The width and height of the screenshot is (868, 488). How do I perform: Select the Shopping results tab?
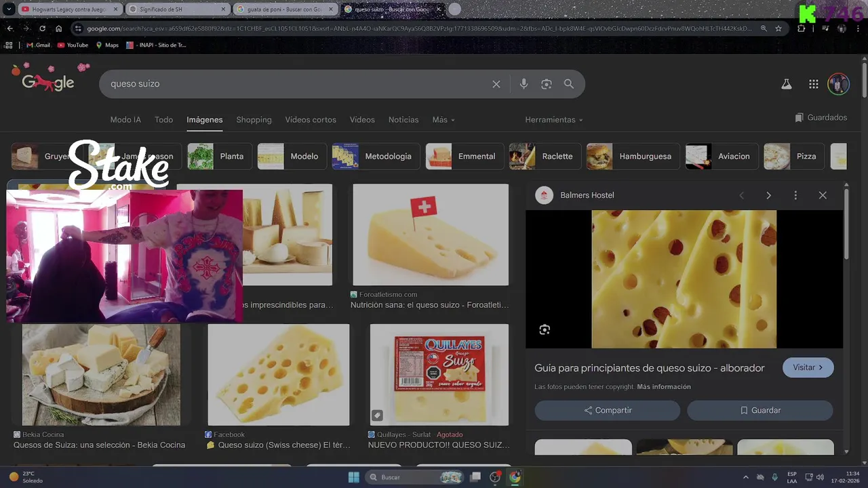tap(254, 120)
